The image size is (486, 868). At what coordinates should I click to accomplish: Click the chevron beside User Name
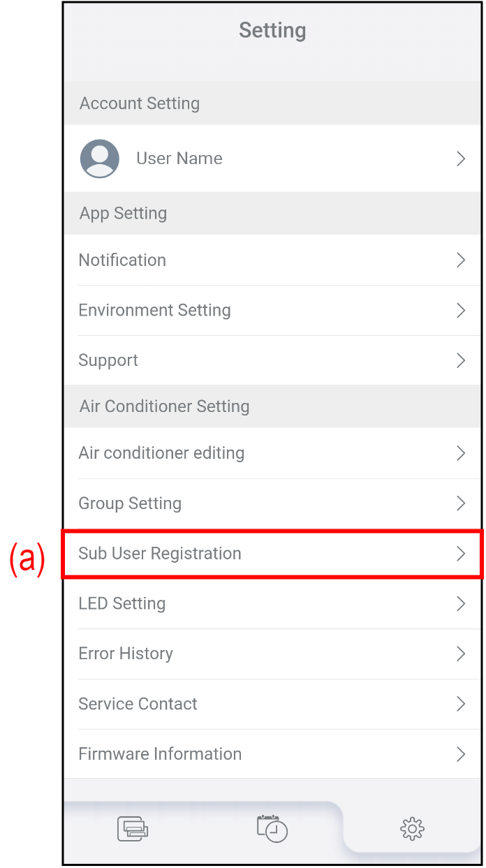[x=461, y=159]
